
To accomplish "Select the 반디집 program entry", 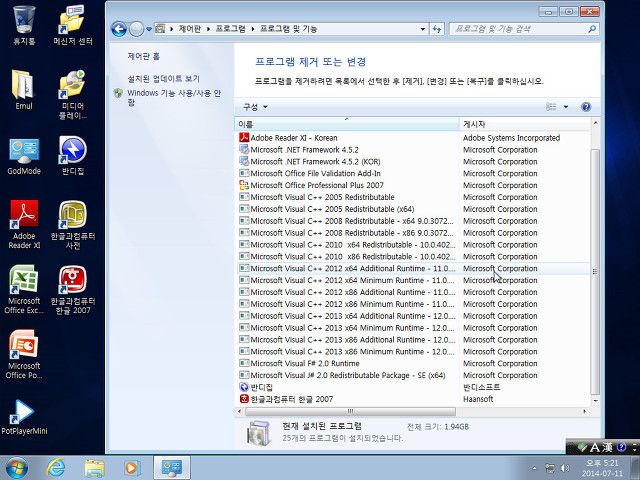I will [412, 387].
